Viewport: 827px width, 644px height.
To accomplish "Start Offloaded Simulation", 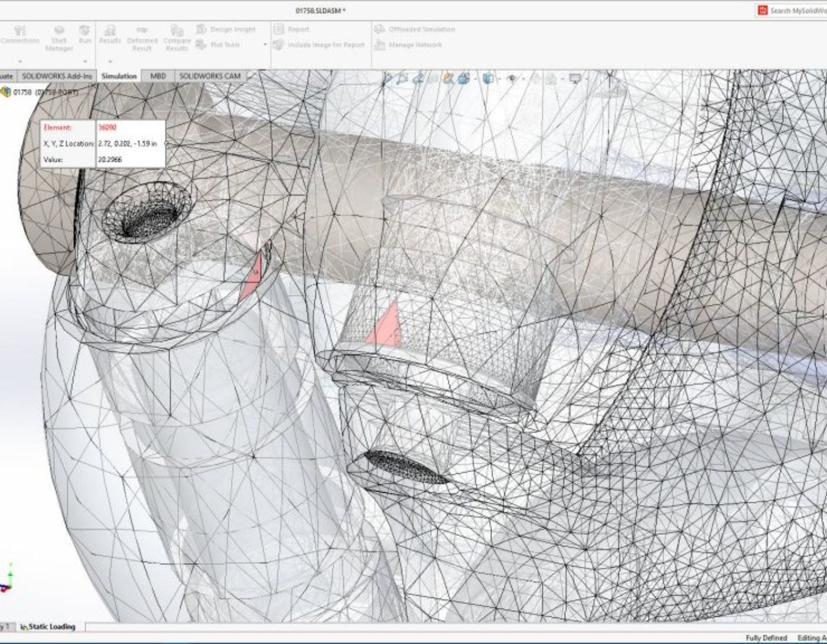I will (415, 29).
